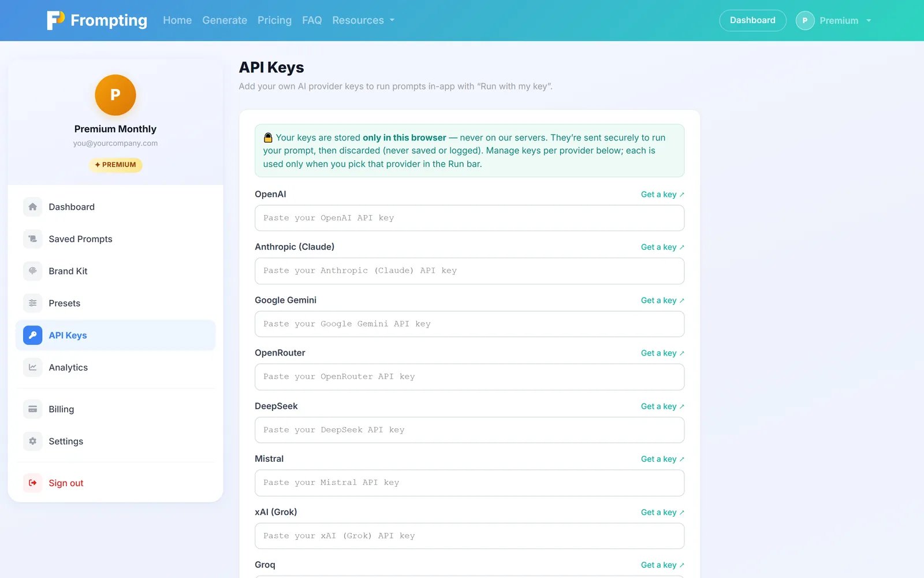Image resolution: width=924 pixels, height=578 pixels.
Task: Open Billing from the sidebar
Action: pyautogui.click(x=115, y=409)
